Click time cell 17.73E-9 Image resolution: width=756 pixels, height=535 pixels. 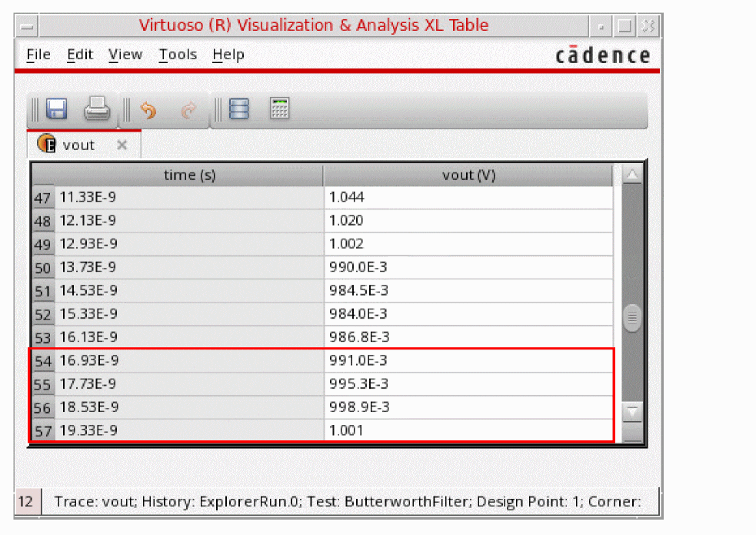point(189,384)
